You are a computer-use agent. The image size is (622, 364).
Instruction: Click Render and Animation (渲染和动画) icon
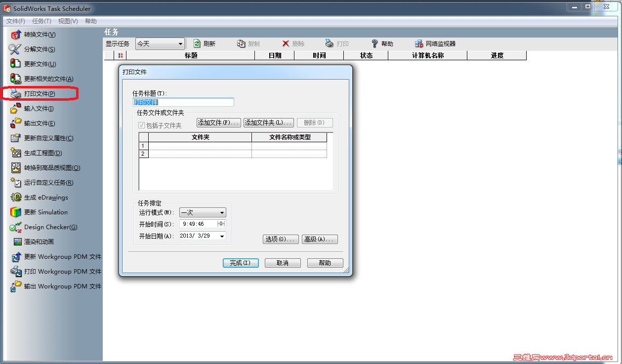[x=18, y=242]
